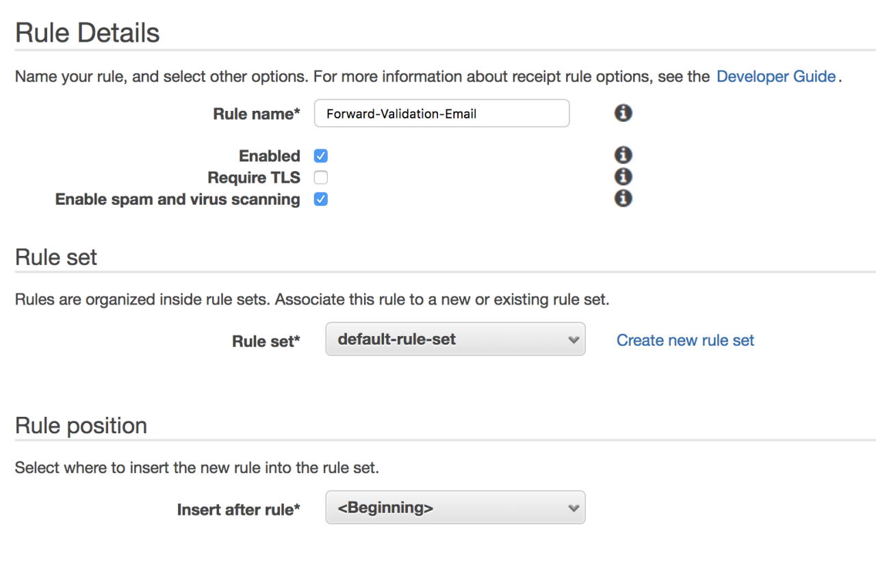This screenshot has width=876, height=588.
Task: Click the 'Insert after rule*' label
Action: click(238, 510)
